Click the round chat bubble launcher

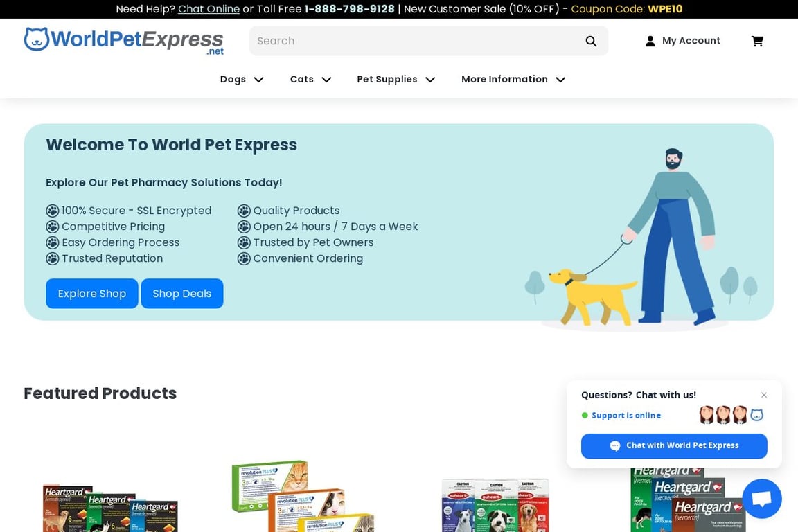(762, 498)
